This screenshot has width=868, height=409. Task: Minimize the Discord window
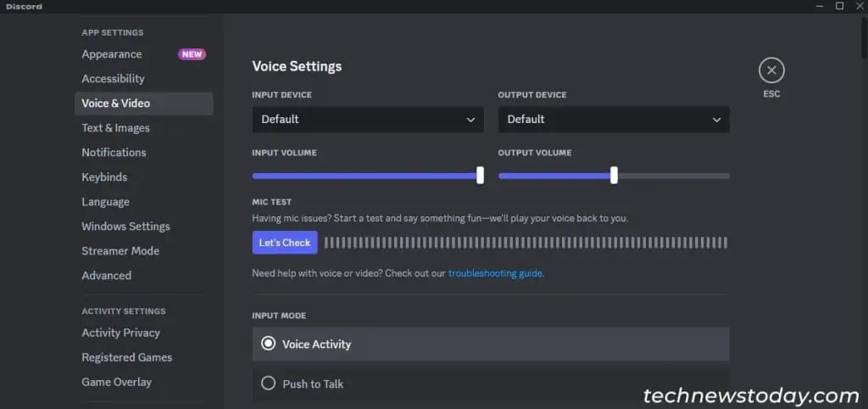[x=820, y=6]
